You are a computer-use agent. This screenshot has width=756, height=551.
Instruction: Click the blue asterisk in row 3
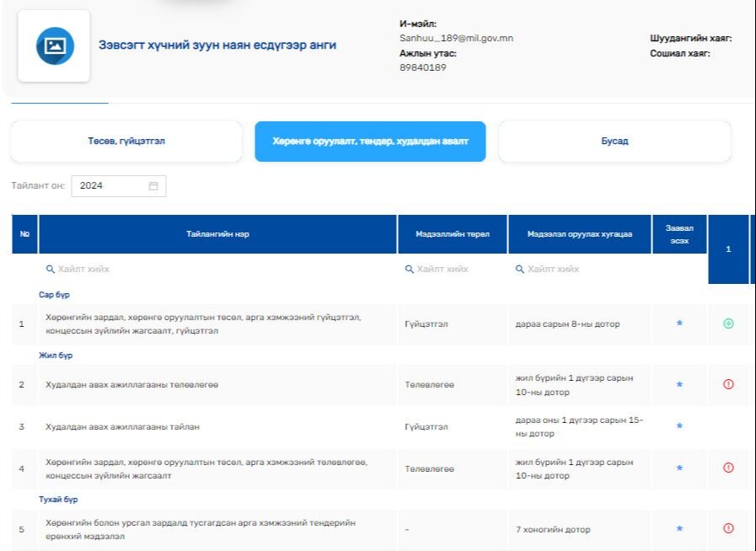679,426
